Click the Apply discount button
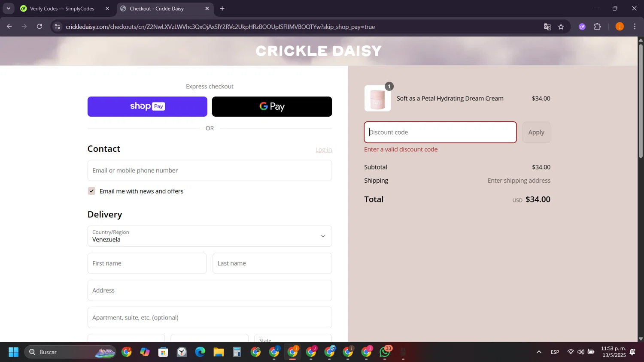Screen dimensions: 644x362 coord(536,132)
